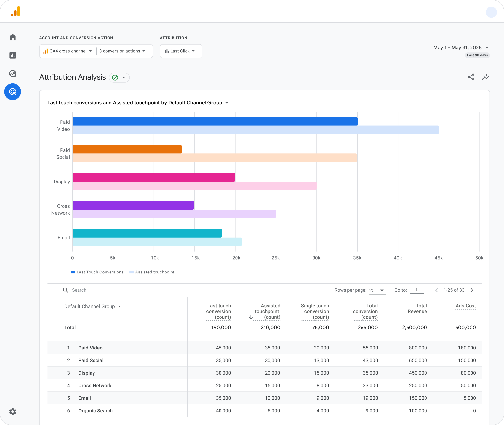Screen dimensions: 504x425
Task: Open Admin via the settings gear
Action: [13, 412]
